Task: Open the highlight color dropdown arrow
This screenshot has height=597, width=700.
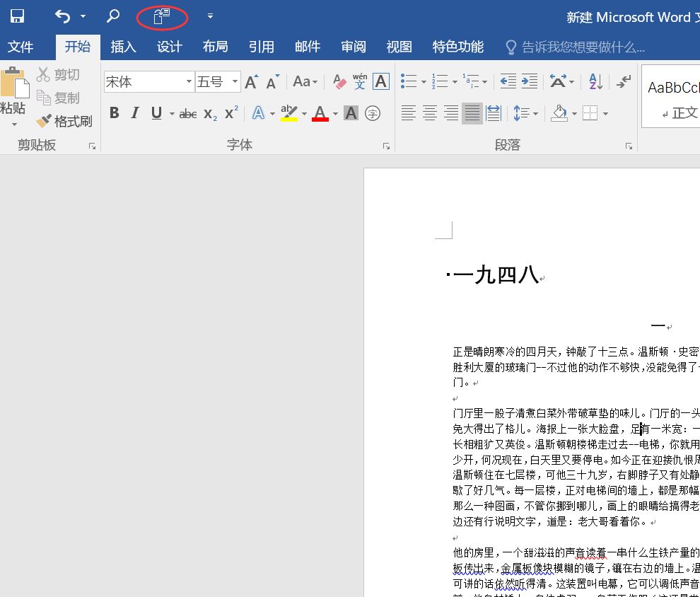Action: (304, 114)
